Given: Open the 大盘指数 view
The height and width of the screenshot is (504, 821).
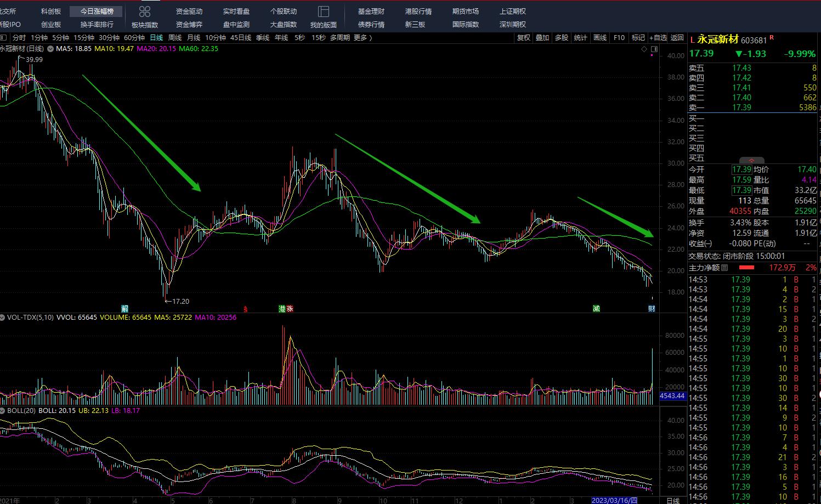Looking at the screenshot, I should tap(284, 25).
